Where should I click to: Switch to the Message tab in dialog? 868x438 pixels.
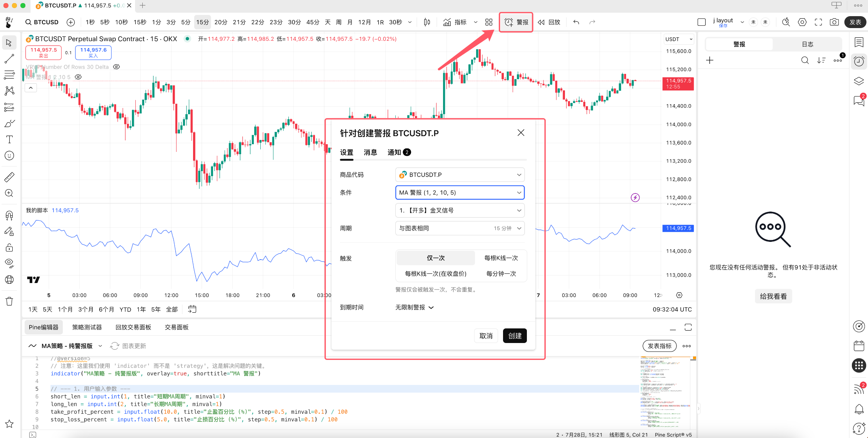click(370, 153)
